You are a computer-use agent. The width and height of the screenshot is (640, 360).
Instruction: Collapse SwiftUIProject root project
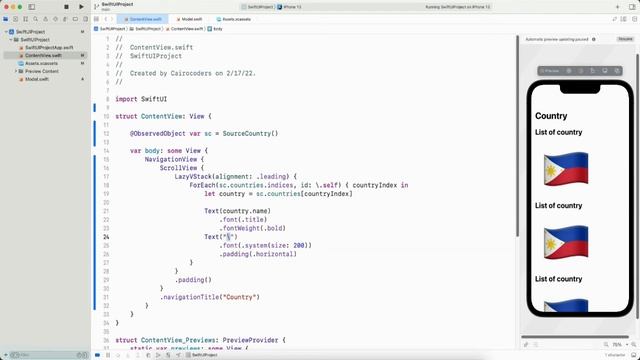click(x=6, y=31)
